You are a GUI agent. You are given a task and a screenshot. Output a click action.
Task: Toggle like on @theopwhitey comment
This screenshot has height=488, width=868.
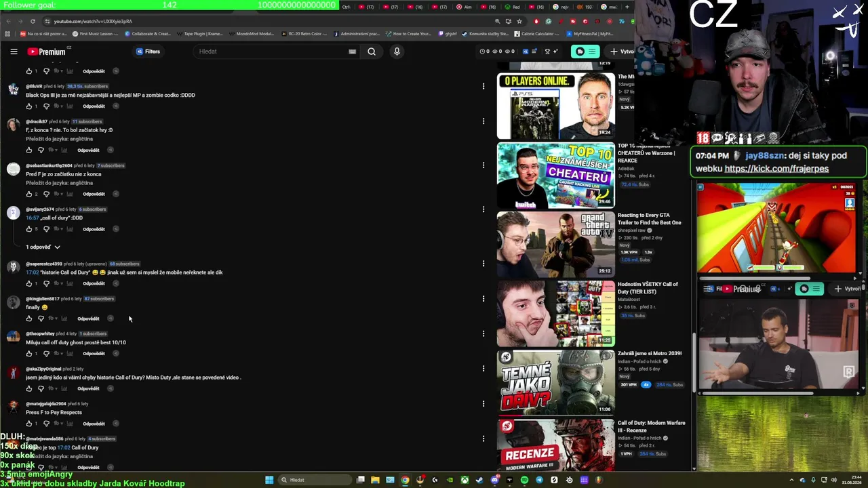point(29,354)
